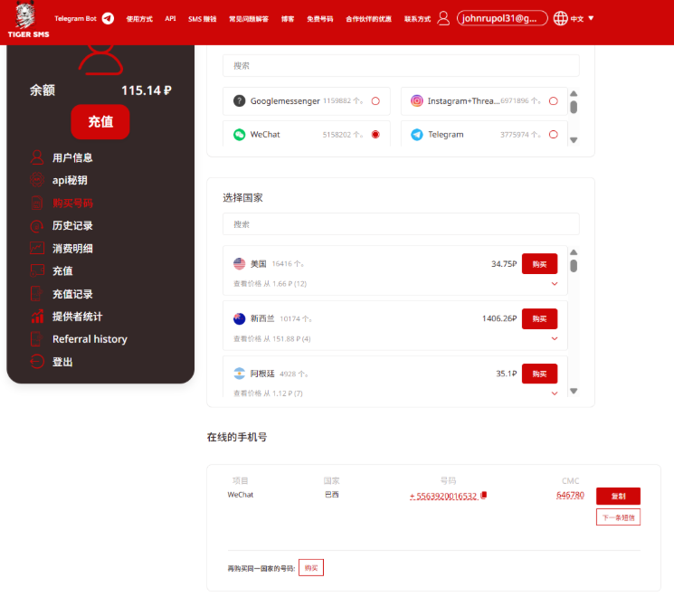Open 消费明细 sidebar link
The height and width of the screenshot is (616, 674).
point(72,249)
